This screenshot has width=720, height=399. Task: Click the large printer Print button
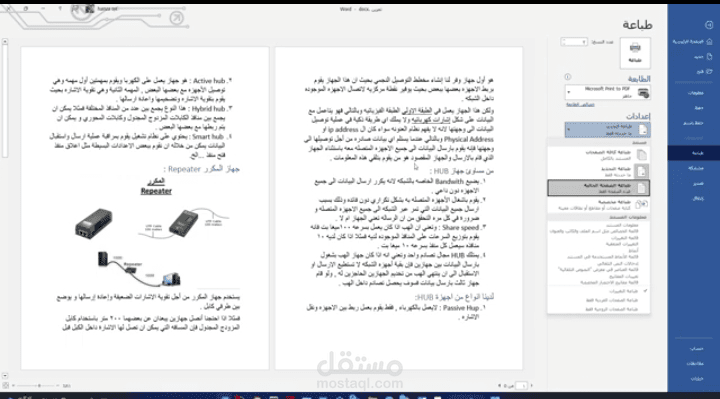[x=635, y=53]
